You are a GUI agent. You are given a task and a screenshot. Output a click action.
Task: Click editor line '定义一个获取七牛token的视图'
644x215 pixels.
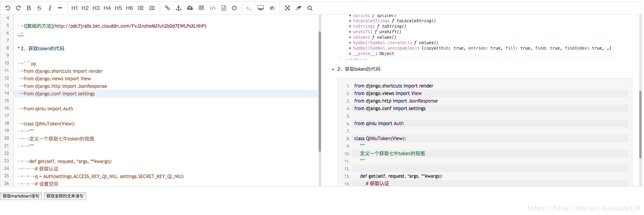tap(62, 139)
